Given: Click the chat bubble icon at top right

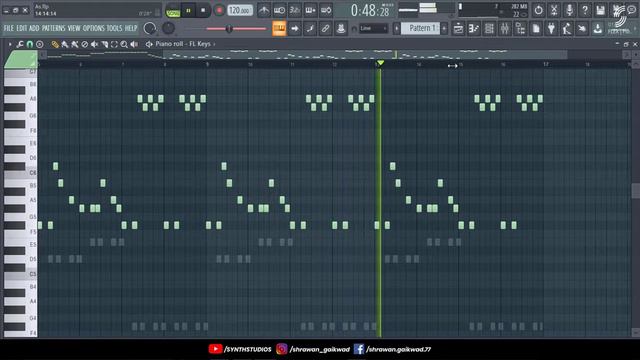Looking at the screenshot, I should (632, 10).
